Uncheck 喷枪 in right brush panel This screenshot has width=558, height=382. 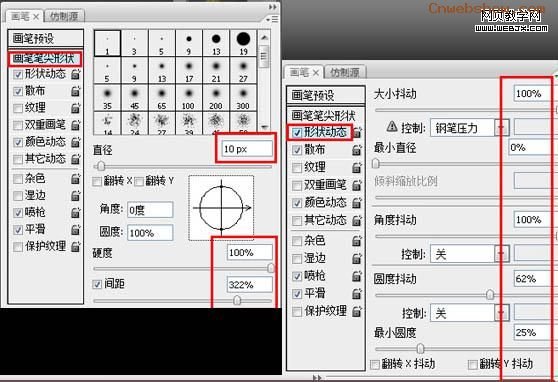296,276
